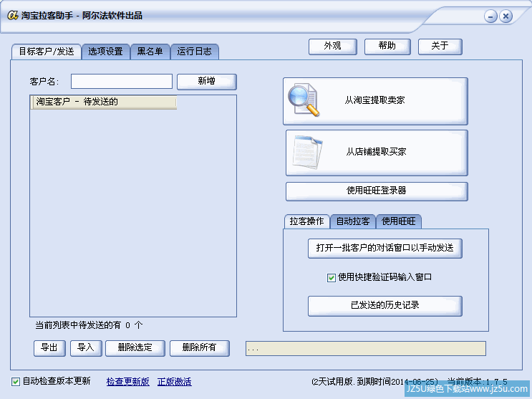Screen dimensions: 532x399
Task: Switch to the 运行日志 tab
Action: [x=195, y=52]
